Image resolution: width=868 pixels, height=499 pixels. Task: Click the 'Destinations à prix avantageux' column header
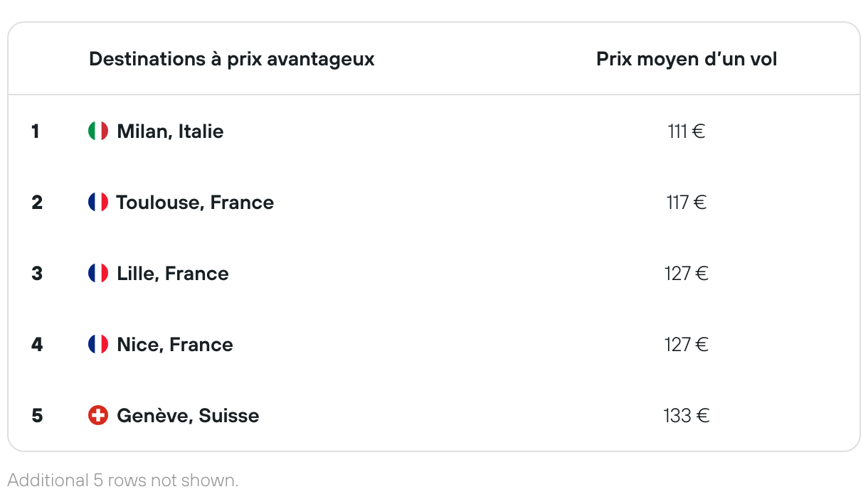[232, 59]
